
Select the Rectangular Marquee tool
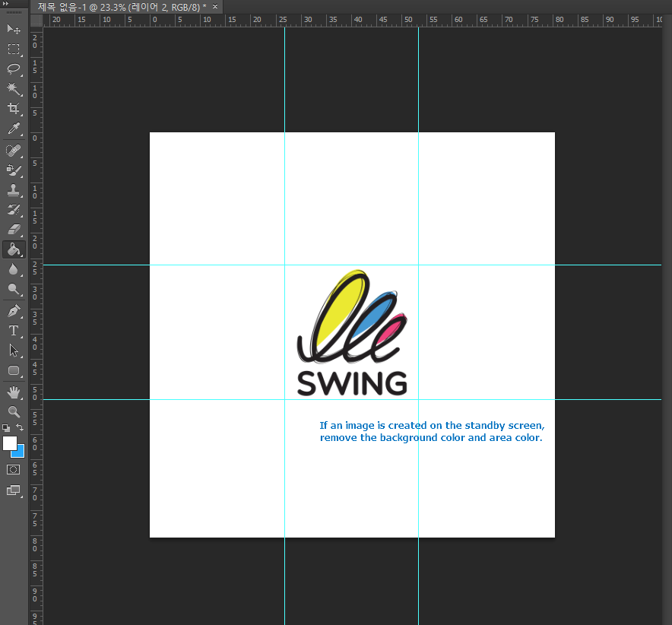click(x=14, y=49)
